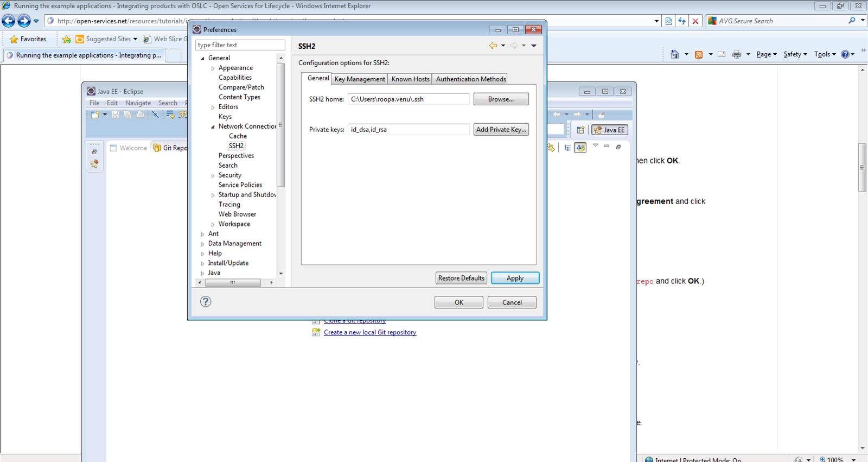This screenshot has height=462, width=868.
Task: Collapse the General tree node
Action: (x=202, y=58)
